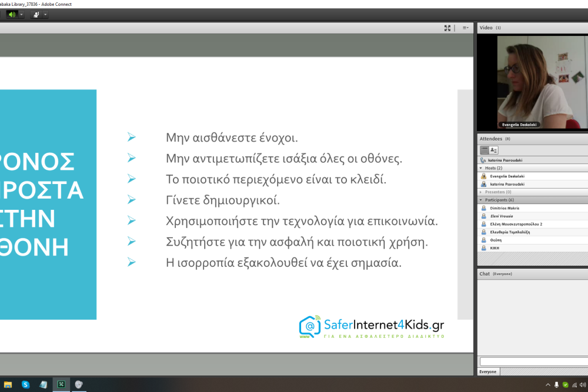
Task: Open the speaker icon dropdown arrow
Action: (x=21, y=14)
